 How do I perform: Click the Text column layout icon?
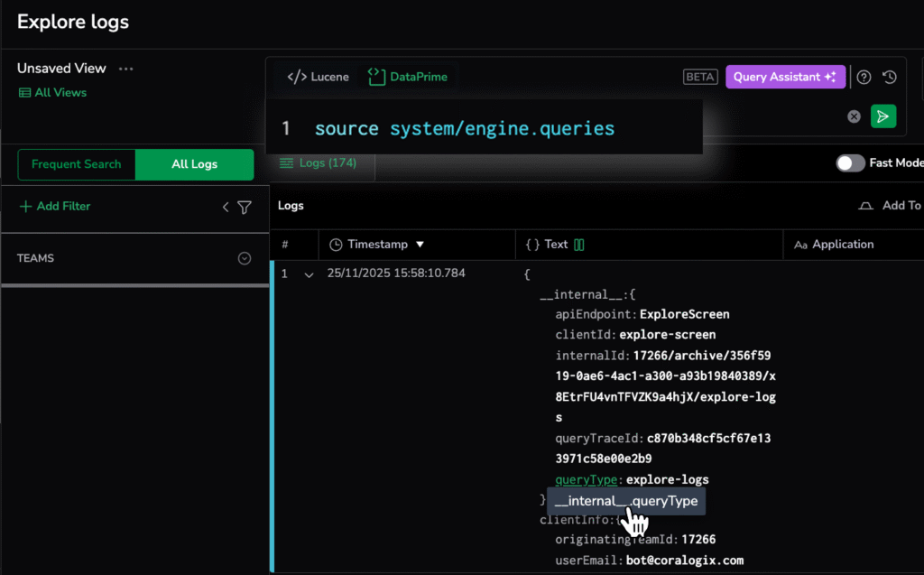579,245
